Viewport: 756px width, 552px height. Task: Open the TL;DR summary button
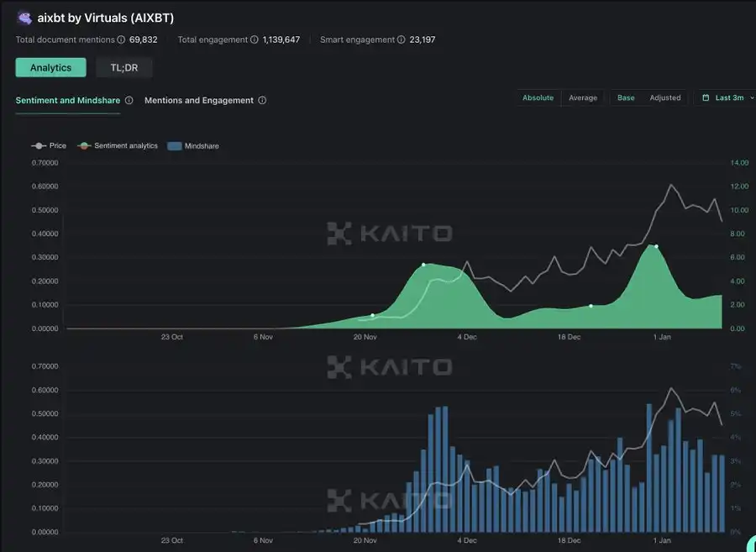click(x=124, y=68)
